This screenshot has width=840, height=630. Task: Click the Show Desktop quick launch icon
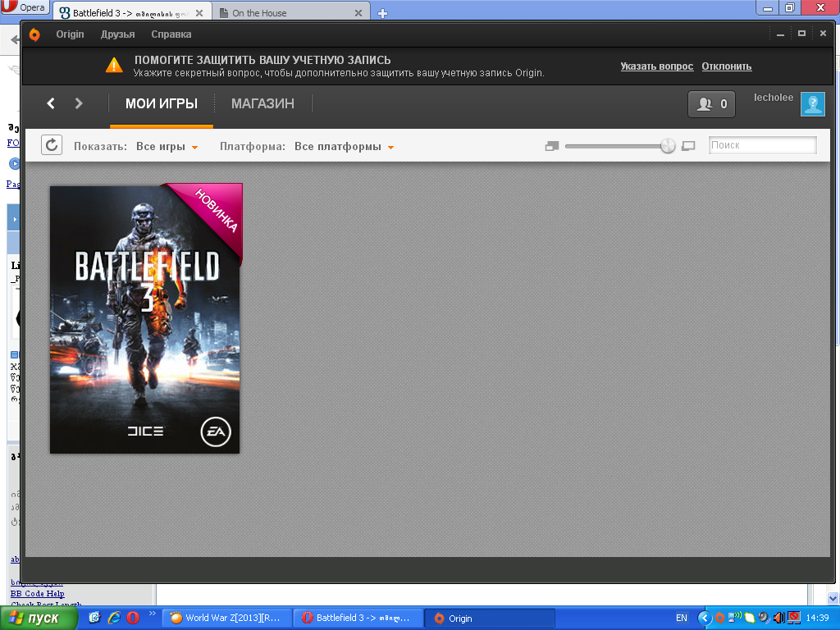point(95,618)
